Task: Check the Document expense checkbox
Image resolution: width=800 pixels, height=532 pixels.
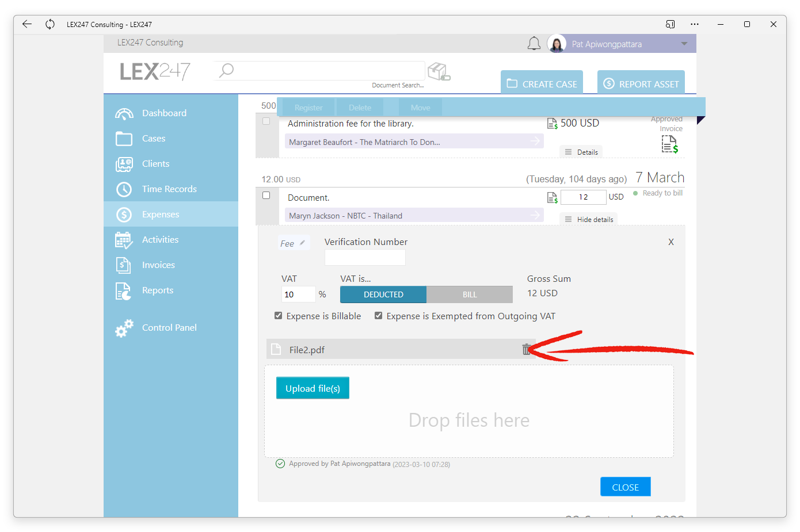Action: pos(266,196)
